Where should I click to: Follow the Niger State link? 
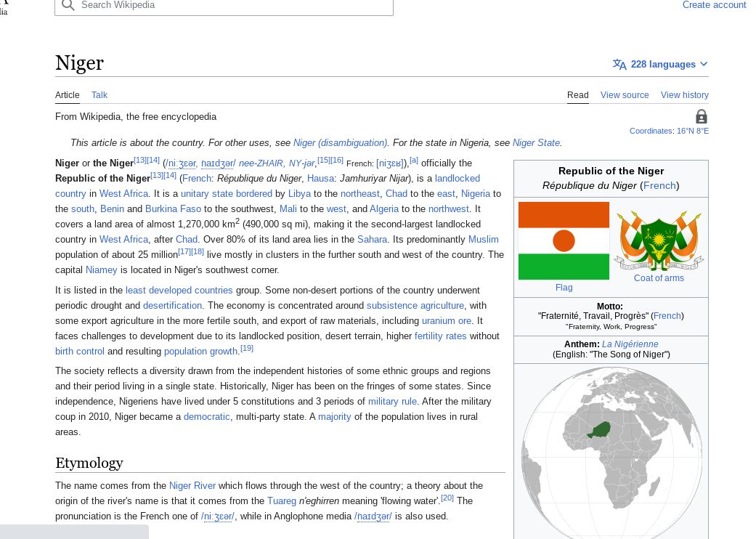[536, 143]
